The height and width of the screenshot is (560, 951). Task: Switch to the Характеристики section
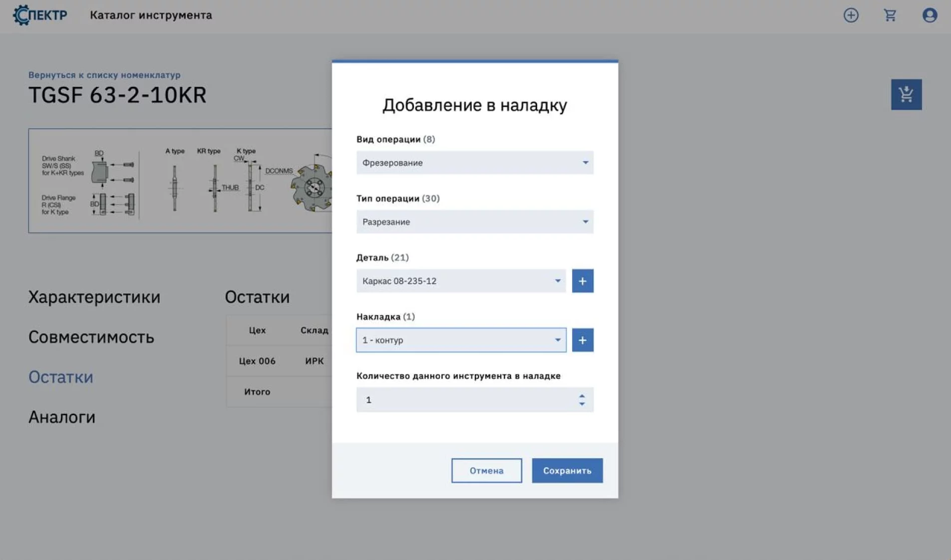tap(94, 297)
